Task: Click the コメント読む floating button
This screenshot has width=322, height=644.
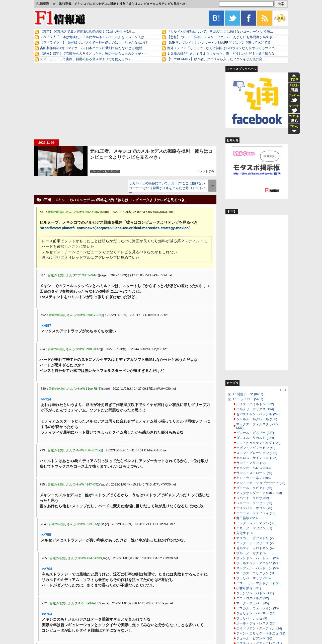Action: tap(294, 119)
